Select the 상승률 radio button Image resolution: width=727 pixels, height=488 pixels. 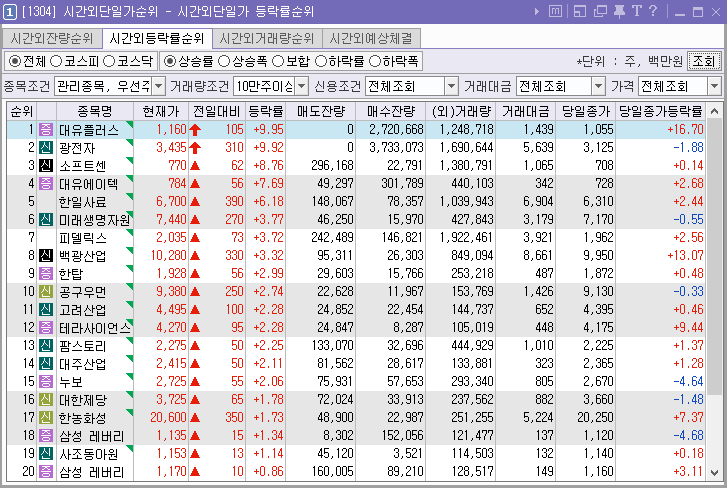[170, 61]
